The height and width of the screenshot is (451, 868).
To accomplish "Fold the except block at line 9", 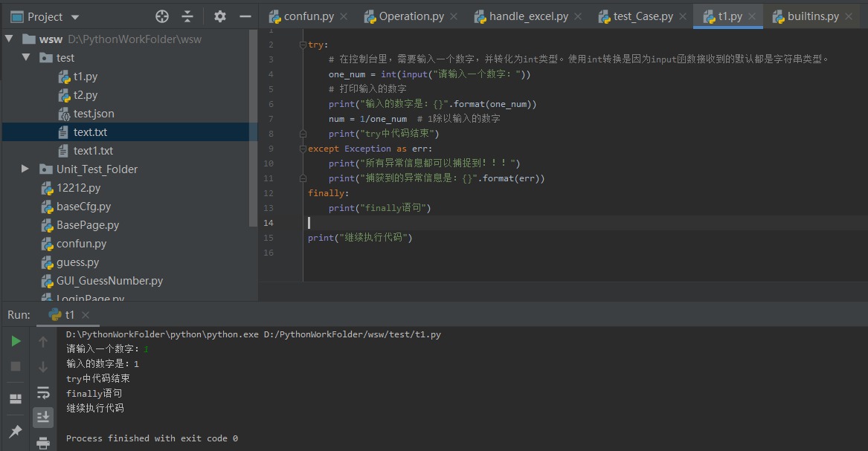I will click(303, 149).
